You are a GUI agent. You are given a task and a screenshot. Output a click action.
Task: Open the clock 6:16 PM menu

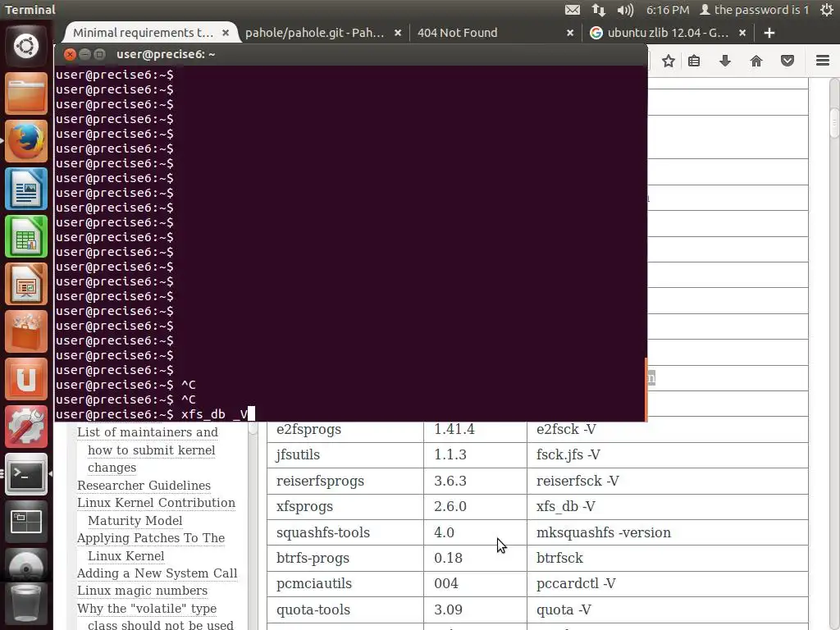(x=668, y=10)
